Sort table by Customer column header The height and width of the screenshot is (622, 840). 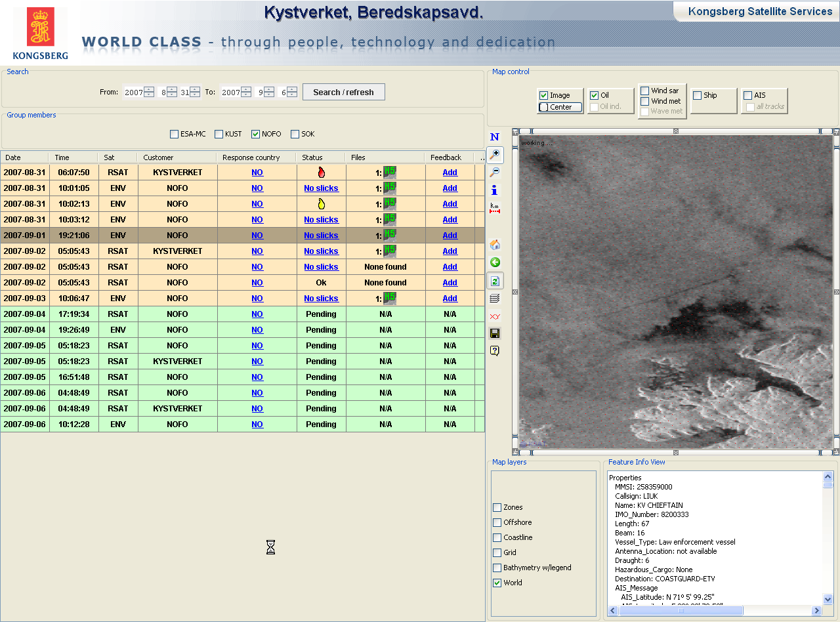177,157
